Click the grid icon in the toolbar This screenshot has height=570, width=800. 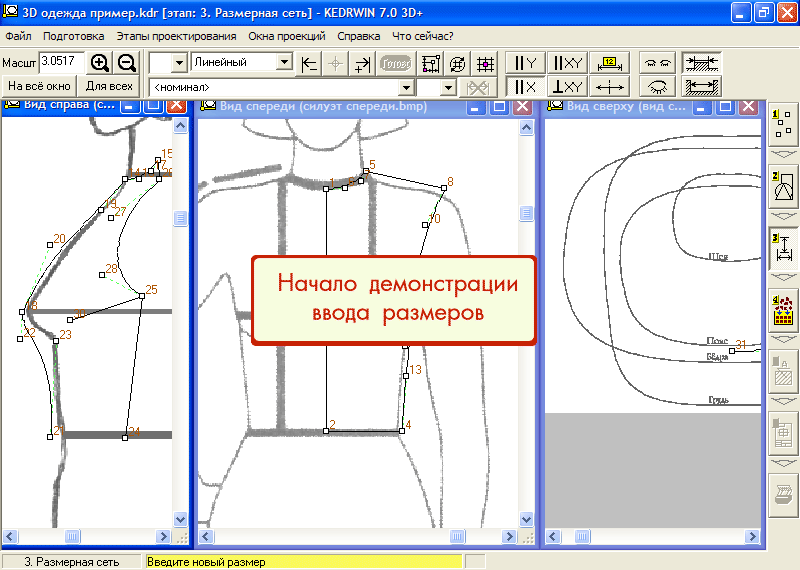[486, 63]
